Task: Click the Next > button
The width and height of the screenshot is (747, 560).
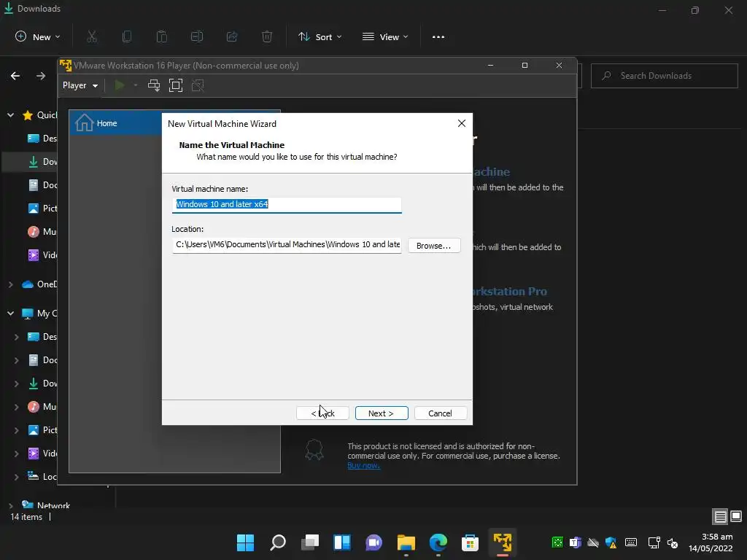Action: click(x=382, y=413)
